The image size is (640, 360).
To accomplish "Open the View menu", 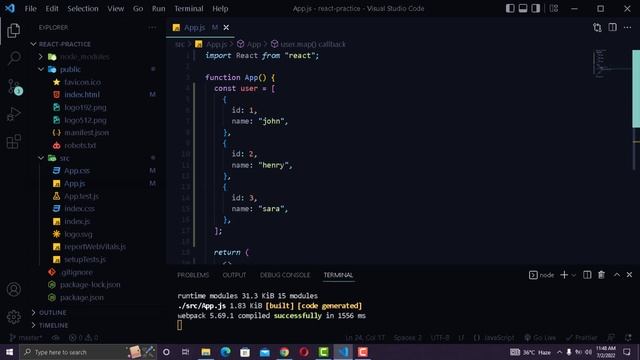I will pos(116,9).
